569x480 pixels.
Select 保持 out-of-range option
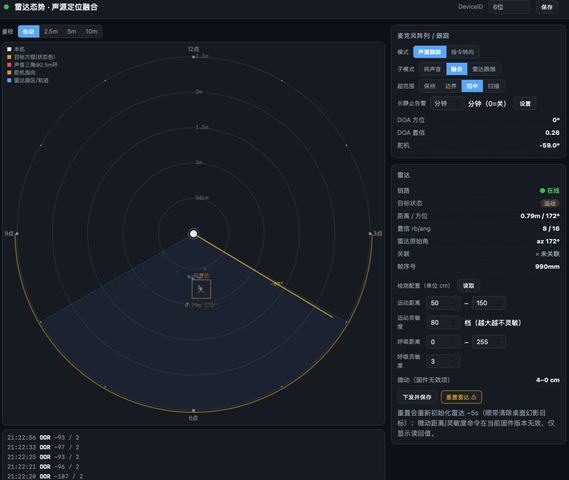429,86
